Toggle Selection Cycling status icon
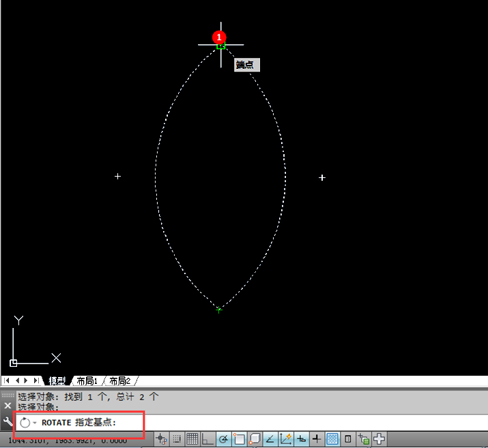Image resolution: width=488 pixels, height=448 pixels. [x=364, y=439]
